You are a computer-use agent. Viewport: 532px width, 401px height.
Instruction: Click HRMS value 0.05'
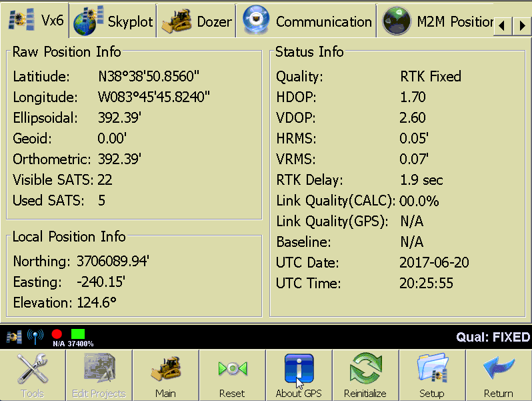click(x=414, y=139)
